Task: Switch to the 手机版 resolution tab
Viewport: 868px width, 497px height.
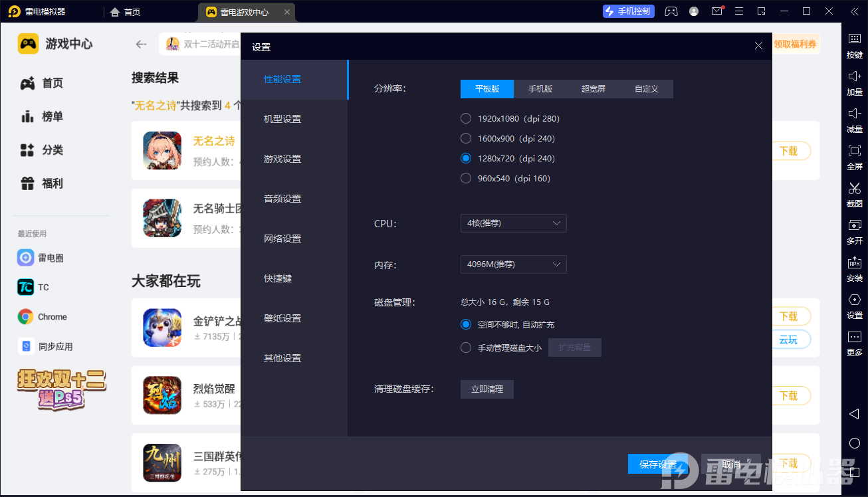Action: coord(540,89)
